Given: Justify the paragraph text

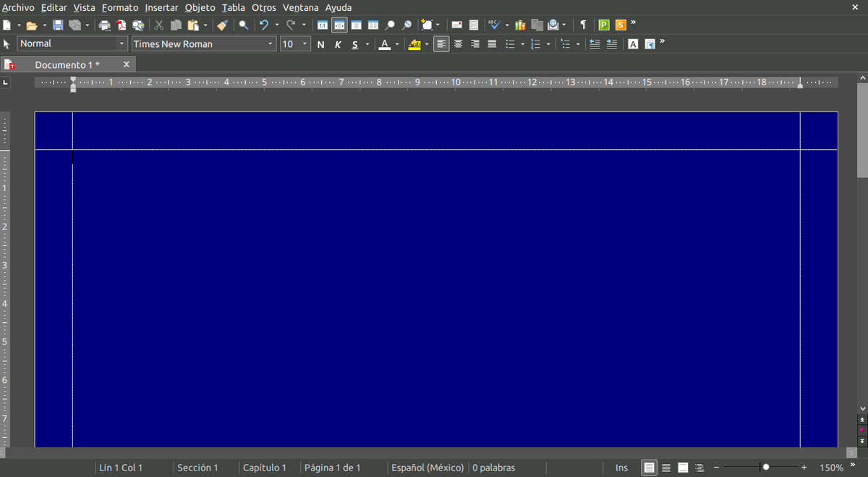Looking at the screenshot, I should tap(492, 44).
